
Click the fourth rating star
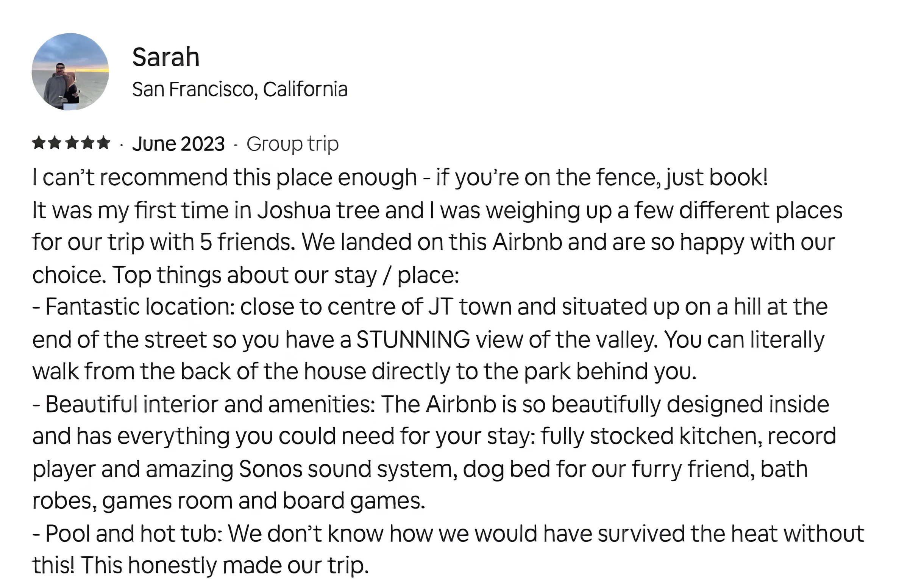[87, 143]
